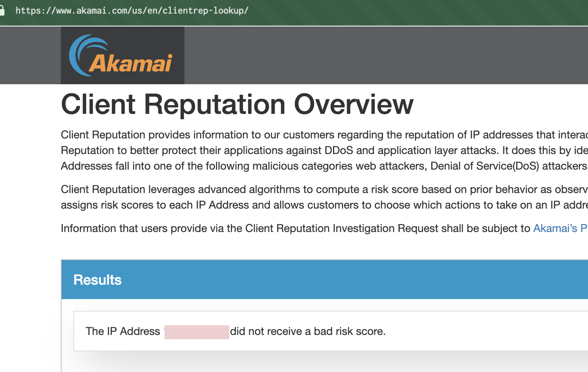Click the Akamai logo
Screen dimensions: 588x372
pos(122,55)
